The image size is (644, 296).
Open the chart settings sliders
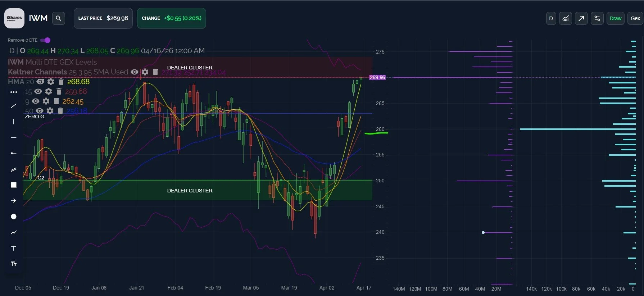pyautogui.click(x=597, y=18)
